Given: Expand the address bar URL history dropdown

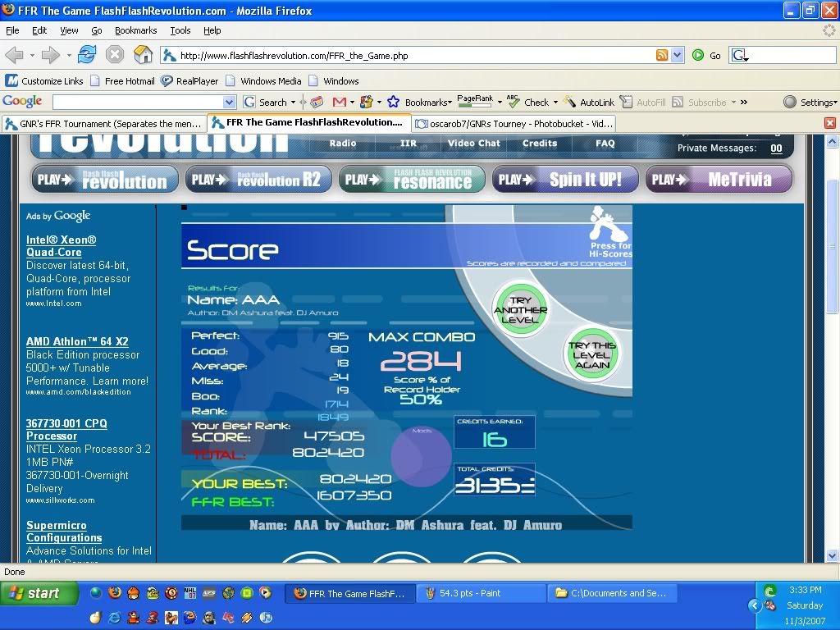Looking at the screenshot, I should point(677,55).
